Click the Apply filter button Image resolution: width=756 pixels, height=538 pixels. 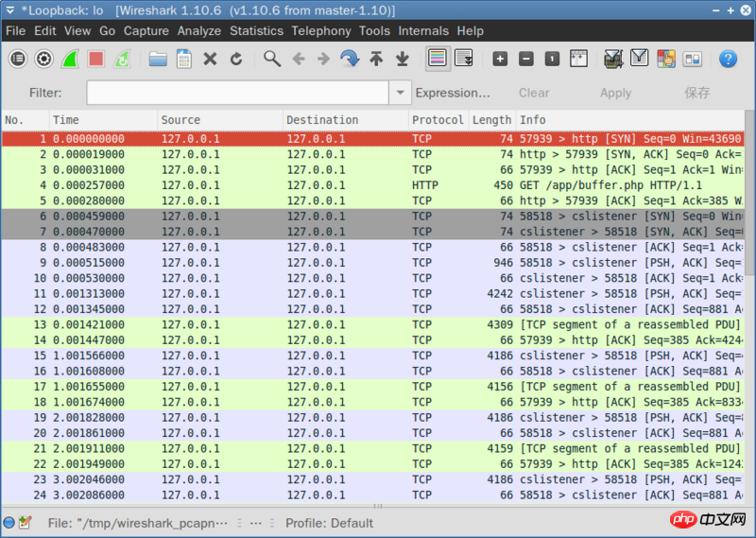tap(616, 93)
